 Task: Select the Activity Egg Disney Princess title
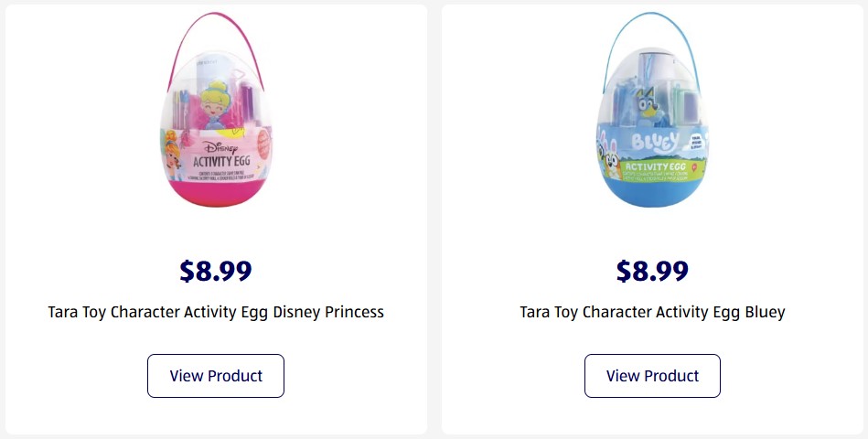click(x=216, y=312)
